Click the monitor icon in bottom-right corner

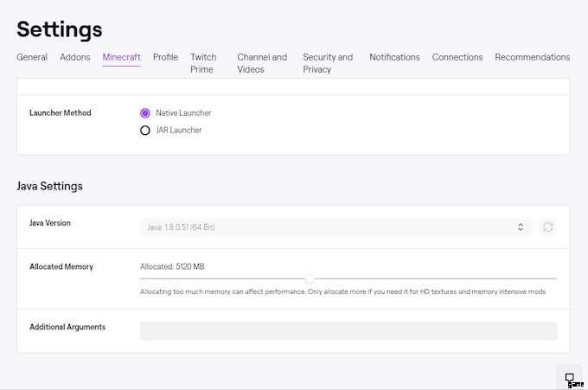pyautogui.click(x=570, y=378)
